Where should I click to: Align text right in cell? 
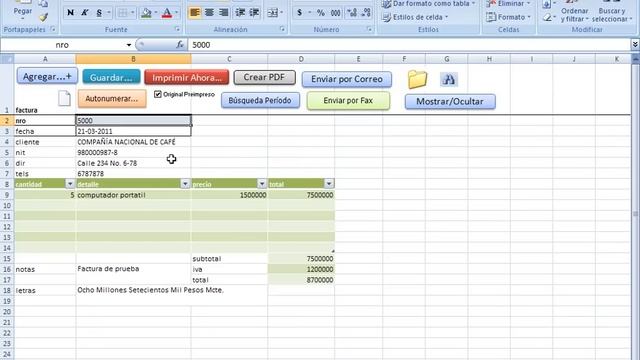(x=223, y=13)
